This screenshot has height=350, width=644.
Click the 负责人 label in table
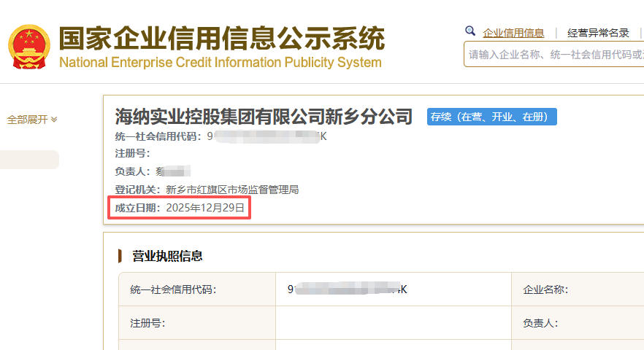(540, 323)
